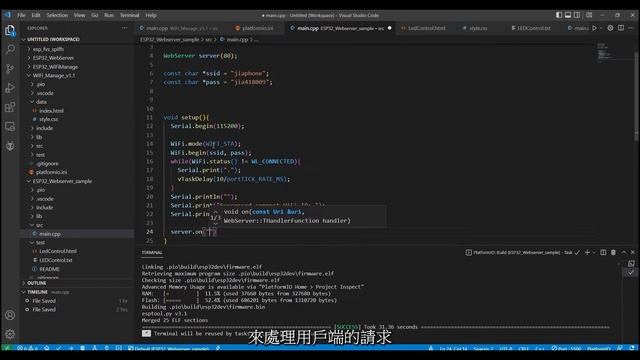
Task: Open the Source Control view
Action: [10, 69]
